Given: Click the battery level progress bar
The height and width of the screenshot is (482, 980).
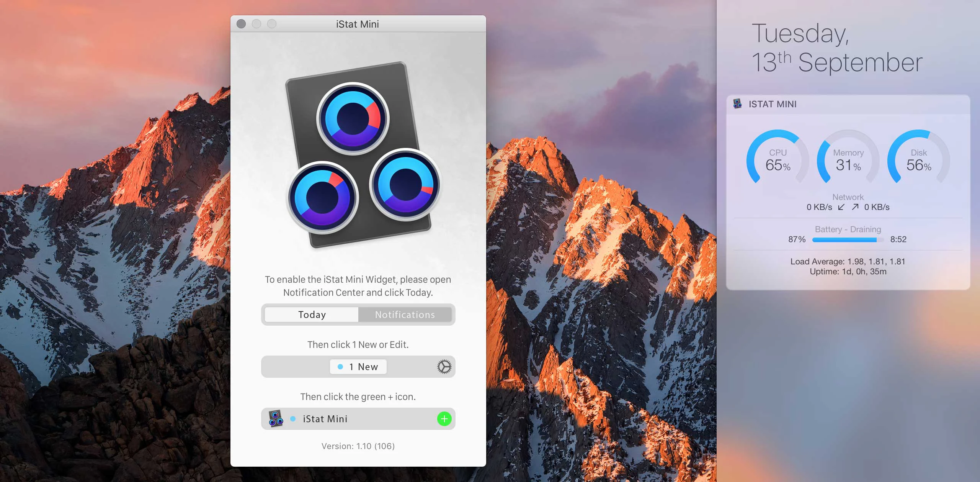Looking at the screenshot, I should click(x=848, y=240).
